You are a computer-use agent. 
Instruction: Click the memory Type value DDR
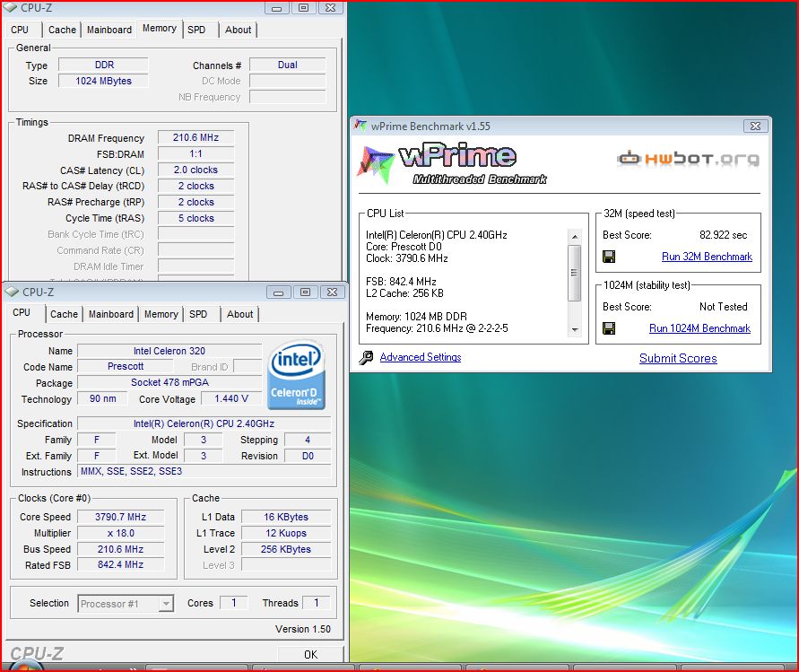(103, 65)
